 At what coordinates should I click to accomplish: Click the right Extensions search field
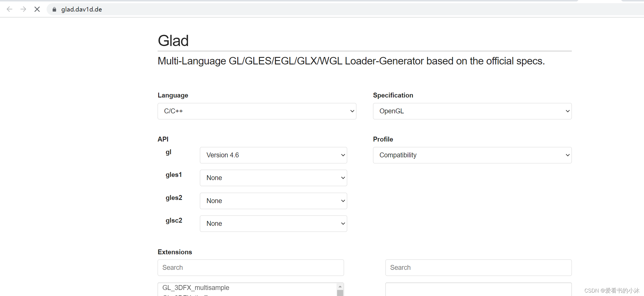(x=478, y=268)
